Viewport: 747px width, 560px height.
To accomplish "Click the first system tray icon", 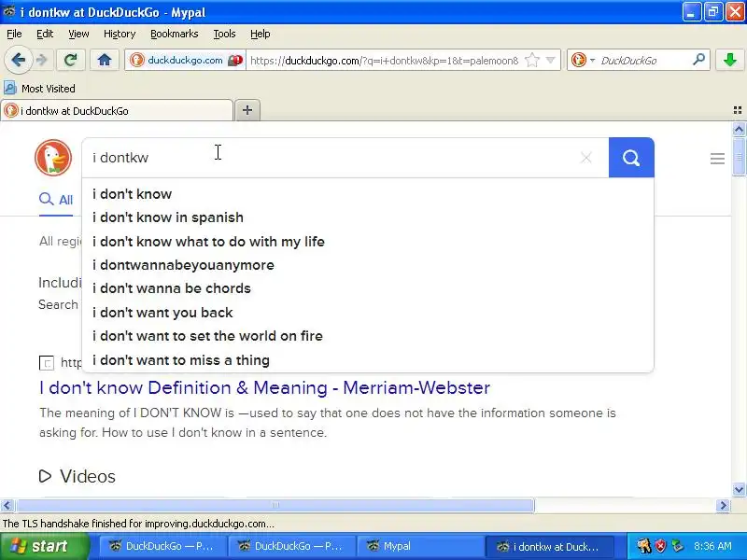I will (x=643, y=546).
